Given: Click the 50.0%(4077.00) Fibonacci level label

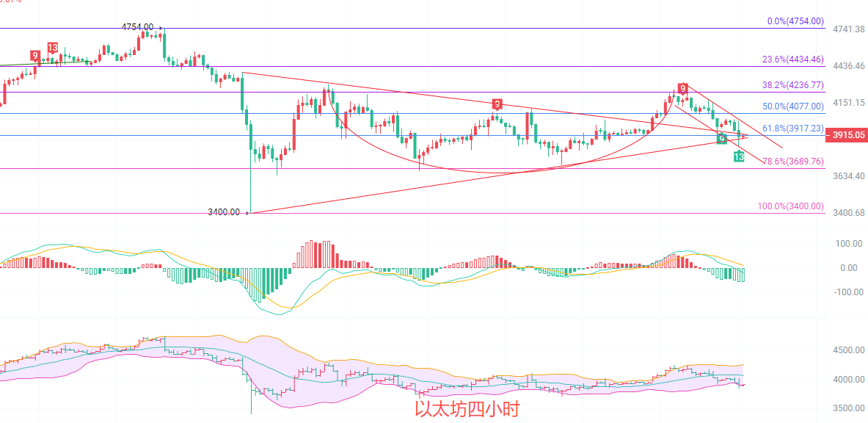Looking at the screenshot, I should click(x=792, y=106).
